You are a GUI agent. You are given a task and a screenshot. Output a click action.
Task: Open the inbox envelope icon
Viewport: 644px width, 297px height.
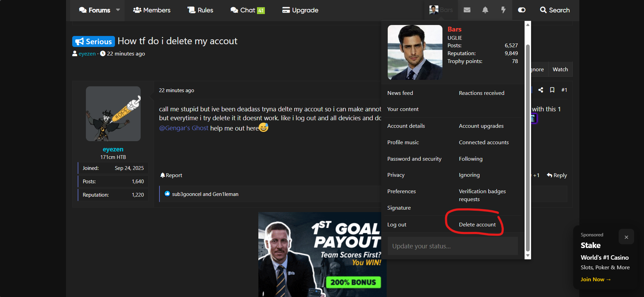coord(467,10)
